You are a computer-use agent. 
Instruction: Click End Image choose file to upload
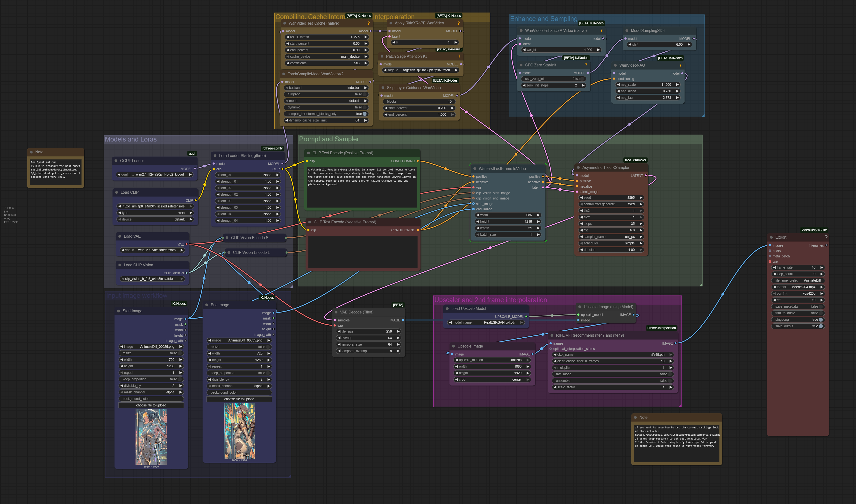coord(239,399)
